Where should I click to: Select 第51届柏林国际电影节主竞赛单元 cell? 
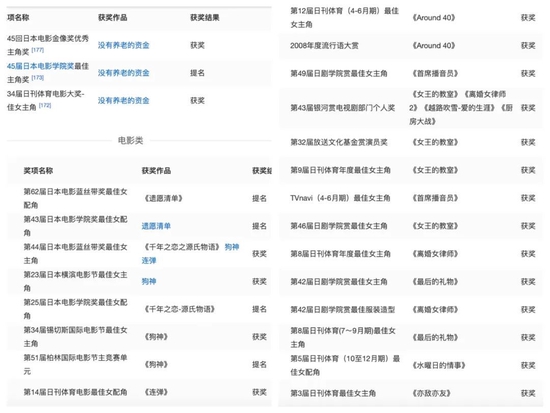(x=75, y=365)
